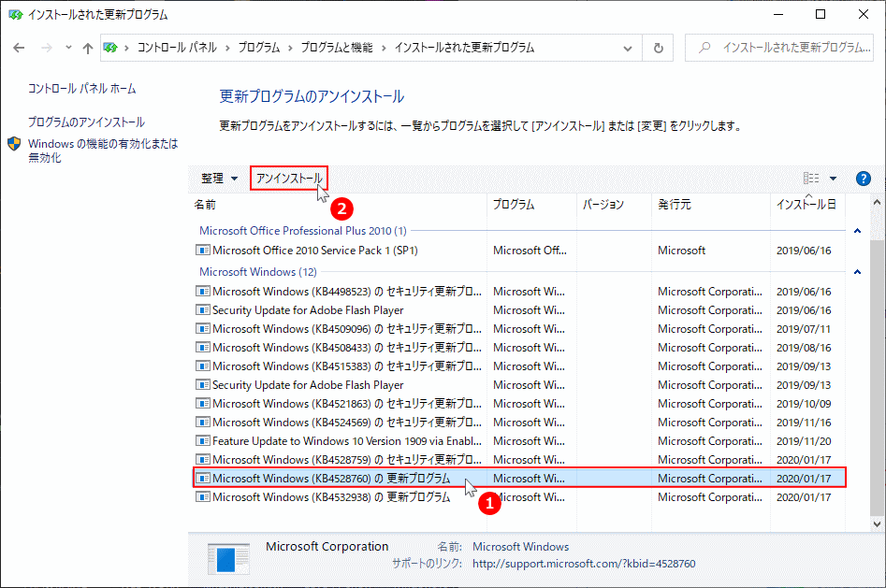Open コントロール パネル ホーム link
The height and width of the screenshot is (588, 886).
(x=82, y=89)
